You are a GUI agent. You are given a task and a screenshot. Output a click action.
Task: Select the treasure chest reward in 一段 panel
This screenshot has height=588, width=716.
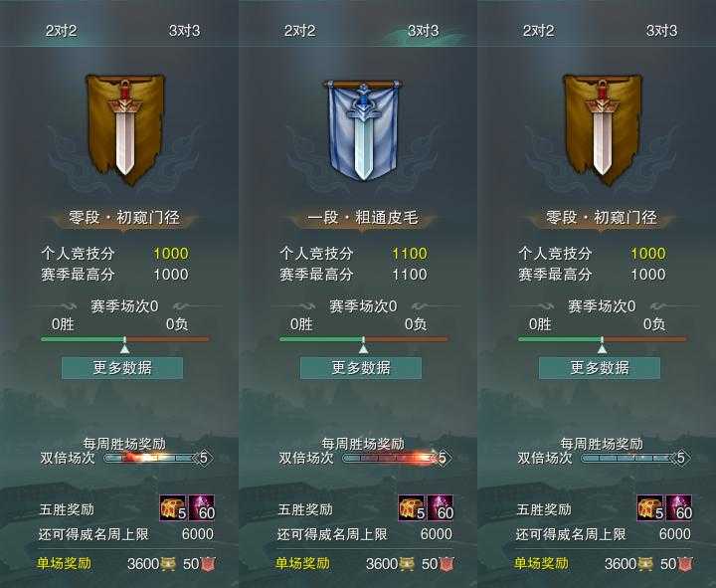coord(411,508)
